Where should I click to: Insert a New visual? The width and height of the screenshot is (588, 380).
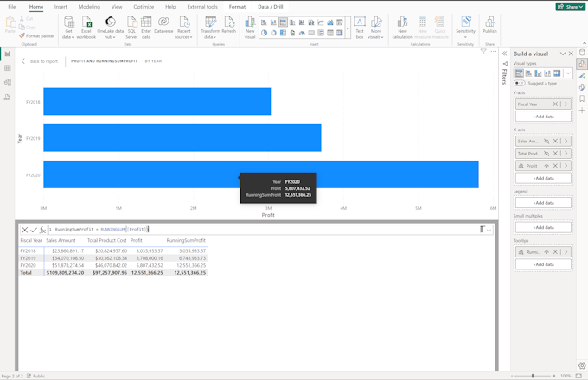250,28
